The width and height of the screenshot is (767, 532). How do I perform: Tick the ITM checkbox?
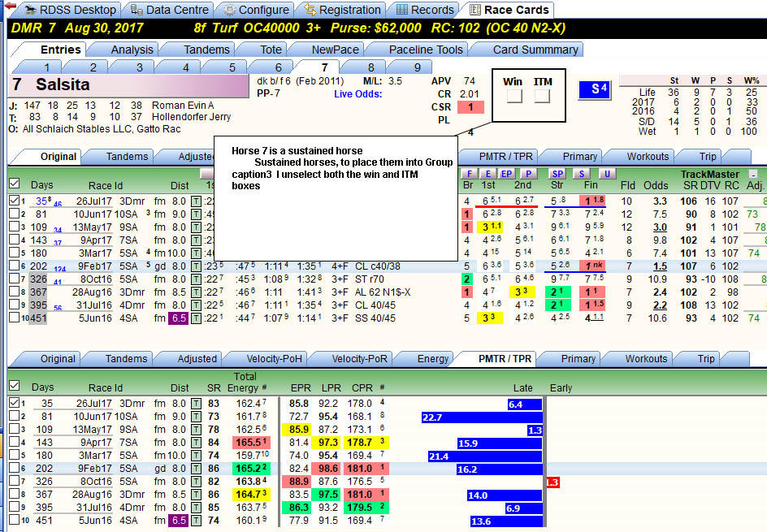542,95
